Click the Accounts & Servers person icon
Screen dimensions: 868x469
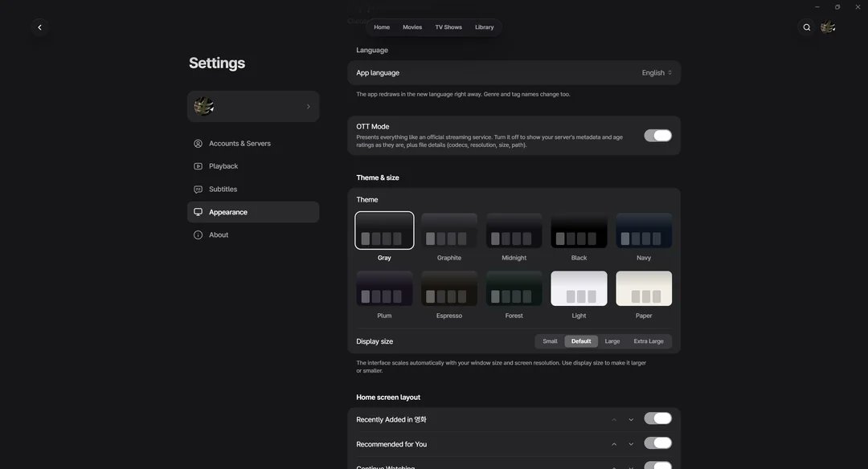pyautogui.click(x=198, y=143)
